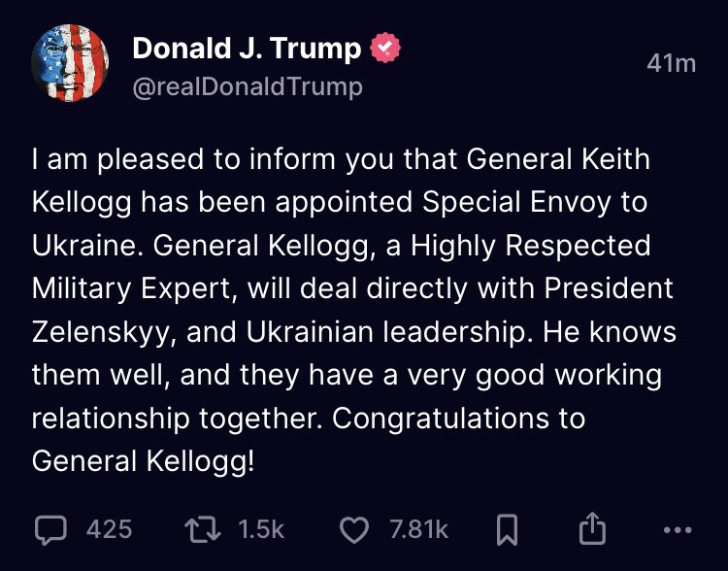Repost using the arrows icon
Viewport: 728px width, 571px height.
[202, 529]
